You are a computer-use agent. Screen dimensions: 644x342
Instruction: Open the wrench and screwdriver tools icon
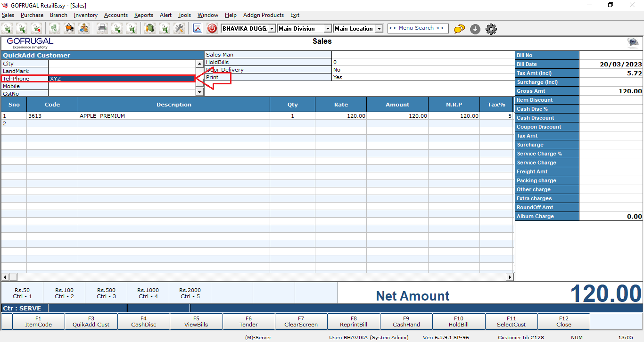[x=179, y=29]
